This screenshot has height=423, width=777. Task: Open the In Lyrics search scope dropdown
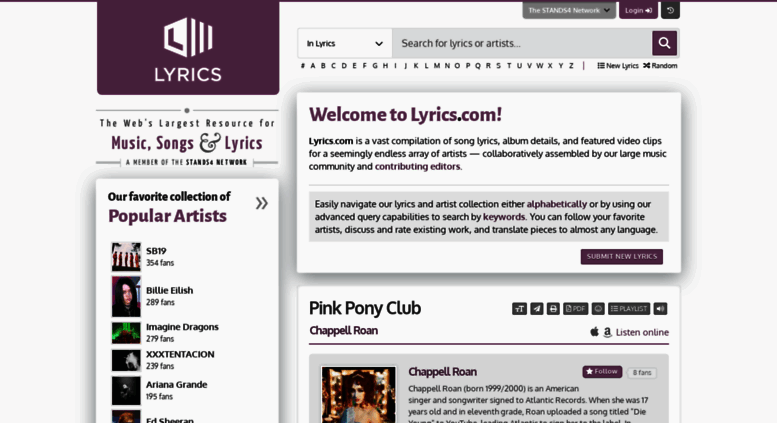coord(345,43)
